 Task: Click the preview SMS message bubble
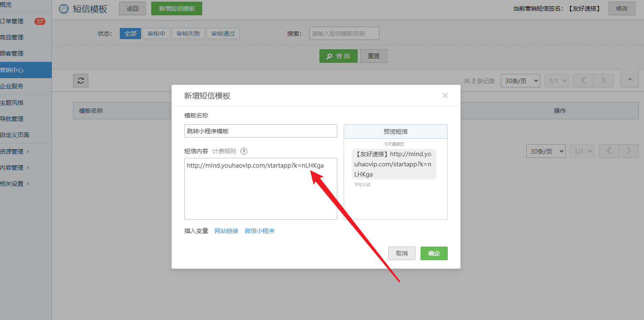[394, 164]
